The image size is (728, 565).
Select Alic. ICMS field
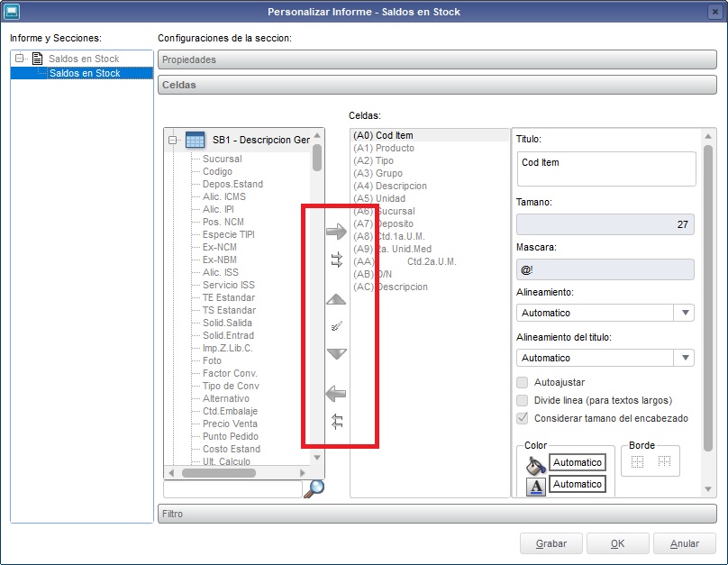coord(224,196)
